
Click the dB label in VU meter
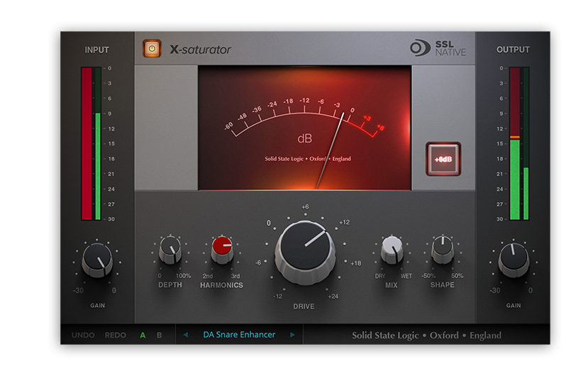click(304, 138)
